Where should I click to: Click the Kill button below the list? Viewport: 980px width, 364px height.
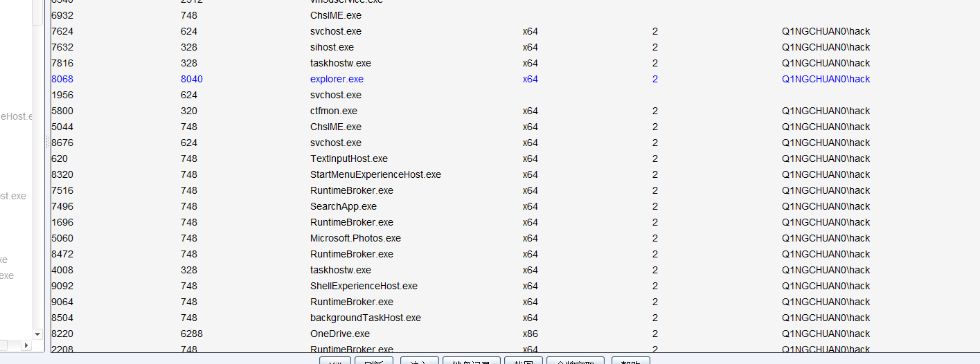[335, 361]
